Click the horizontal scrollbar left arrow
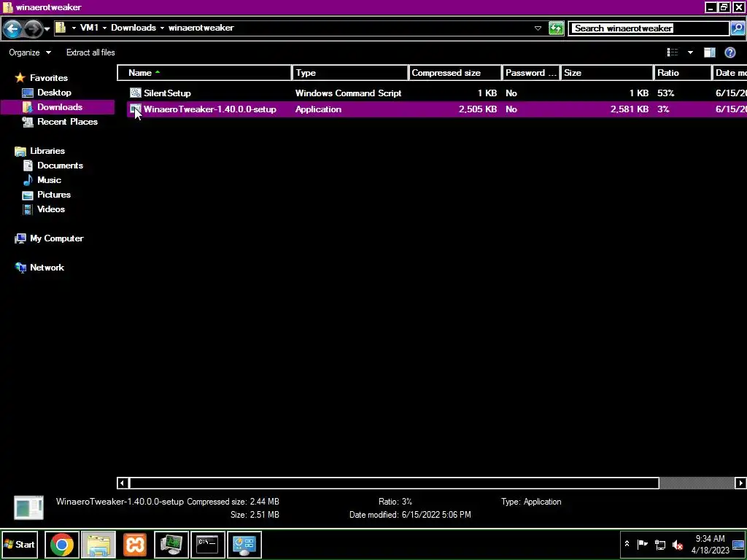Screen dimensions: 747x560 [122, 483]
